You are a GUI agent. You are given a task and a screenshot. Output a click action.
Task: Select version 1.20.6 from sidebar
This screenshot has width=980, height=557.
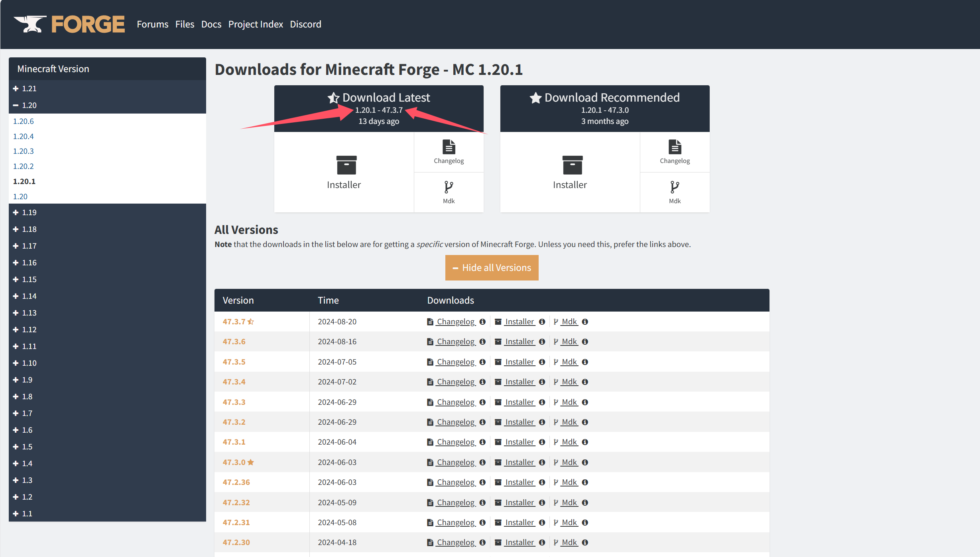24,120
